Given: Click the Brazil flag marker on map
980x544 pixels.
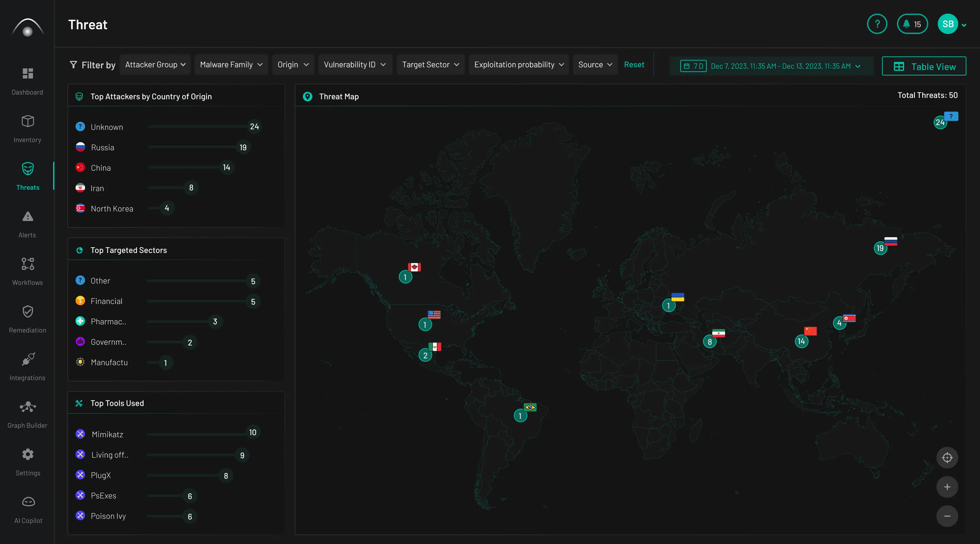Looking at the screenshot, I should 525,412.
